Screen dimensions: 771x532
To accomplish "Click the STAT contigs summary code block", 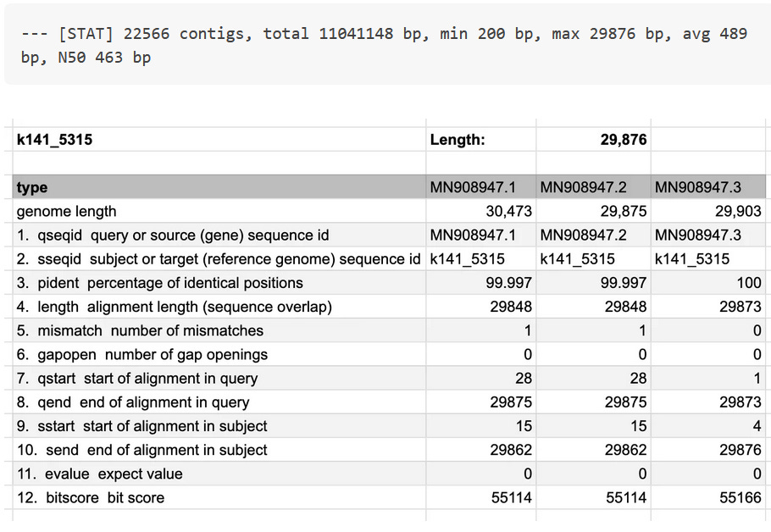I will [x=387, y=45].
